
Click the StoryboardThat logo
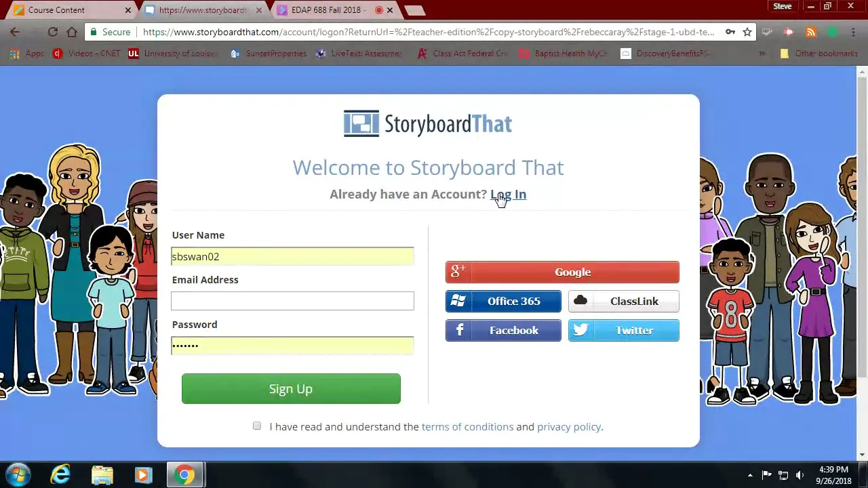(x=428, y=123)
